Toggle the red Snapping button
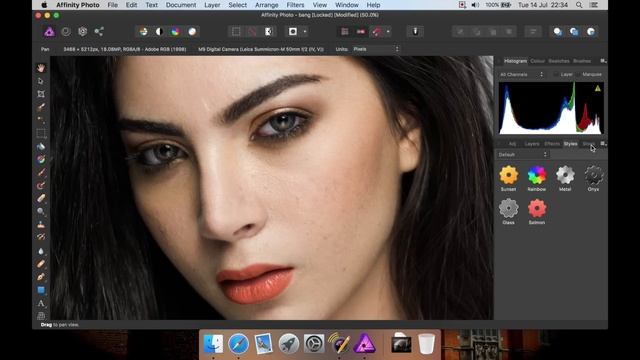This screenshot has width=640, height=360. coord(377,31)
